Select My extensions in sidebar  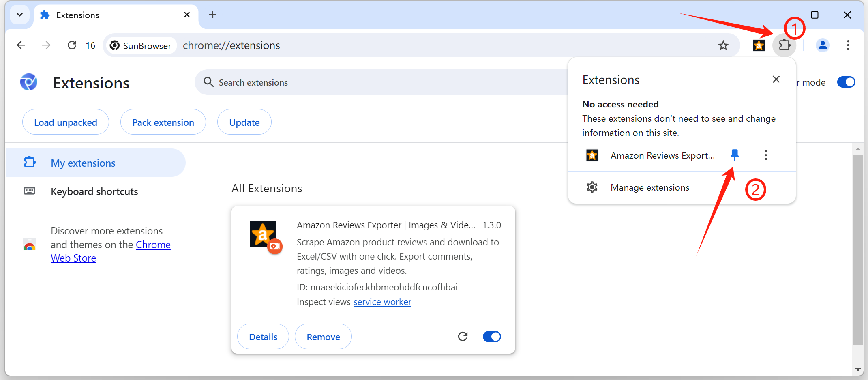click(83, 163)
